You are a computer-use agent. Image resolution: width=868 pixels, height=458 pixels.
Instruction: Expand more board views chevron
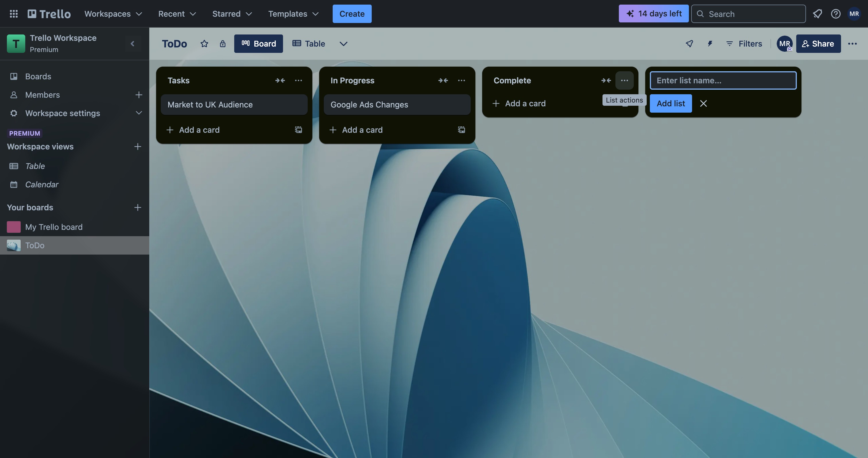[343, 43]
